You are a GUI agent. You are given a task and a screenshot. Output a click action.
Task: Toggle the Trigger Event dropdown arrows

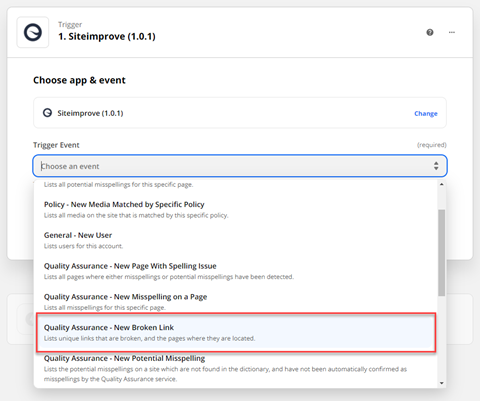coord(436,166)
